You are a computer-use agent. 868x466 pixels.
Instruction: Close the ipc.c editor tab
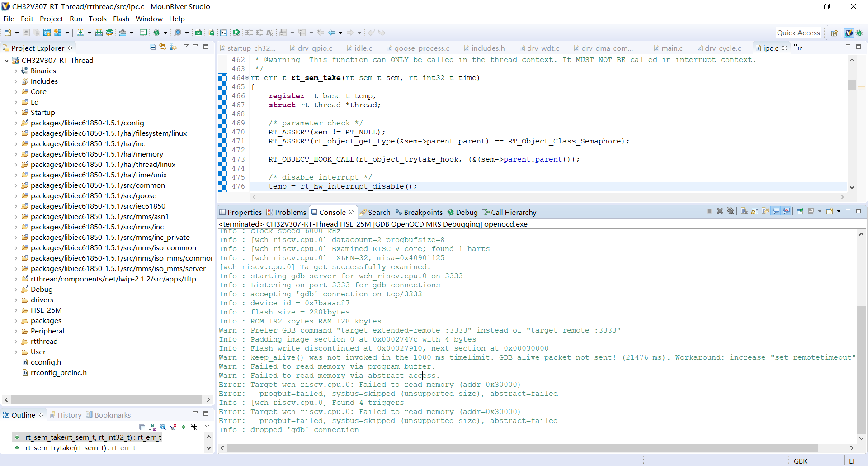pos(784,48)
